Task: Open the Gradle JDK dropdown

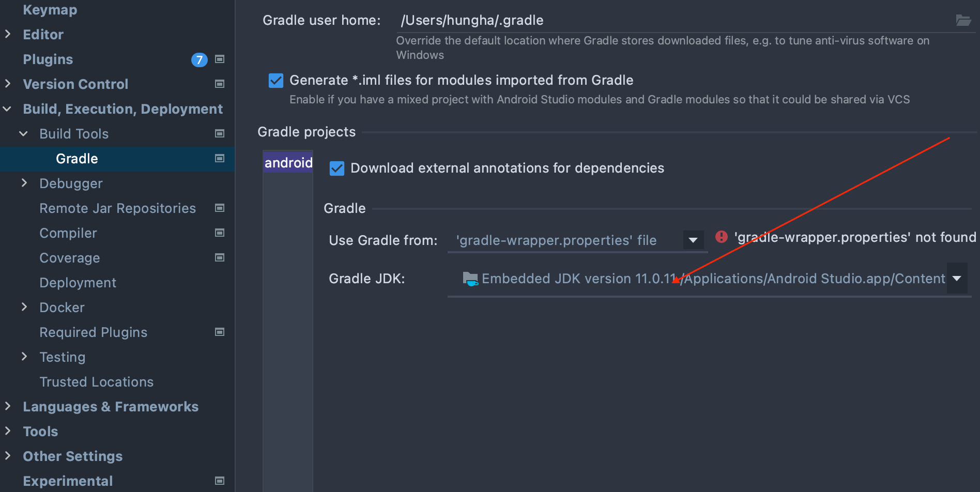Action: [957, 278]
